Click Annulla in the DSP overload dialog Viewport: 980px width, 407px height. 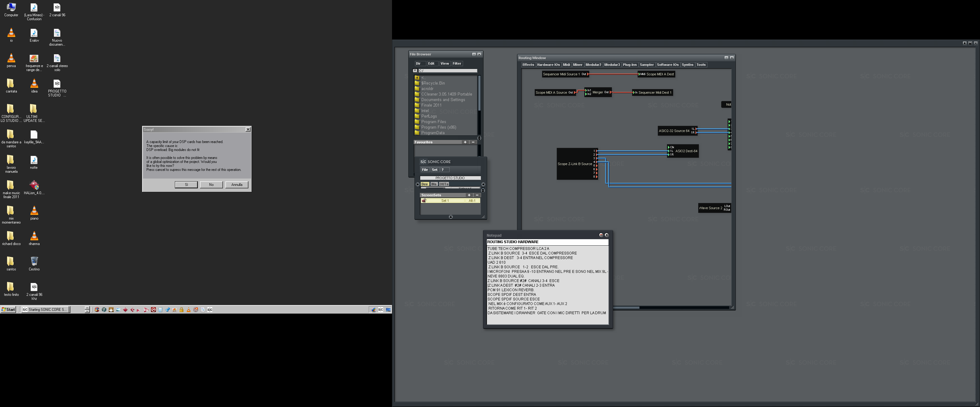237,185
